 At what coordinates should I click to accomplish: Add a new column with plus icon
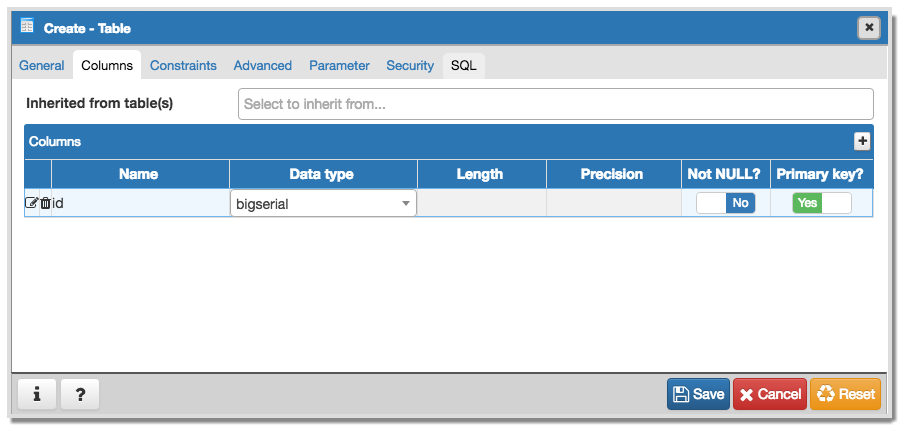pyautogui.click(x=862, y=142)
